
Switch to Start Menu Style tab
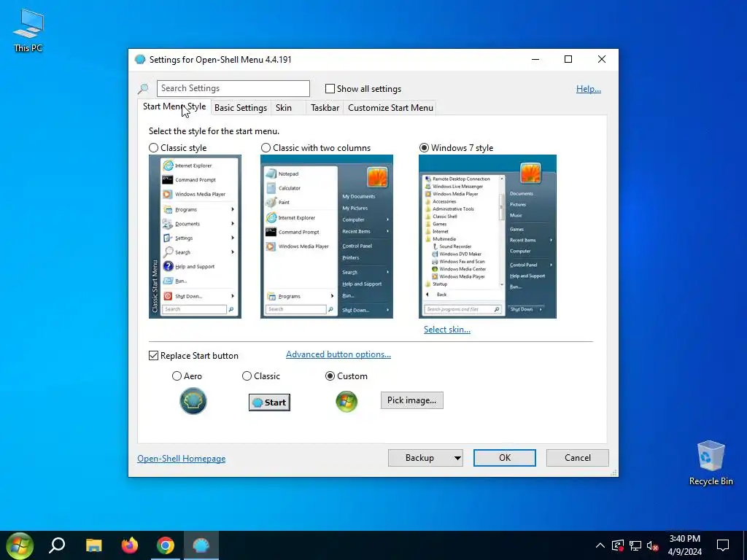coord(174,106)
